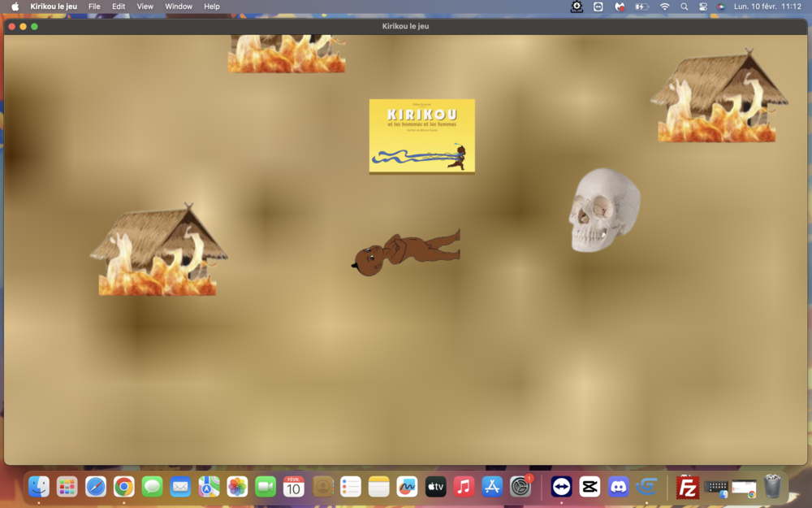Open Discord from the Dock

618,487
